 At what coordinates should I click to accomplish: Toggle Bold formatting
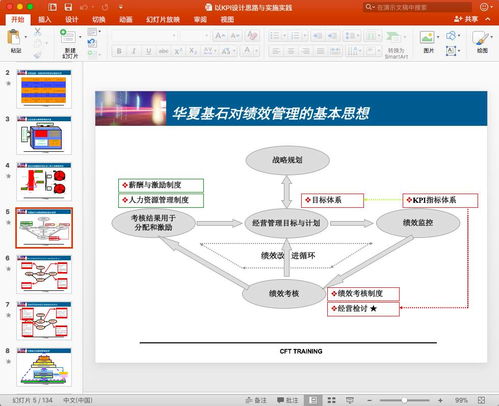coord(119,51)
